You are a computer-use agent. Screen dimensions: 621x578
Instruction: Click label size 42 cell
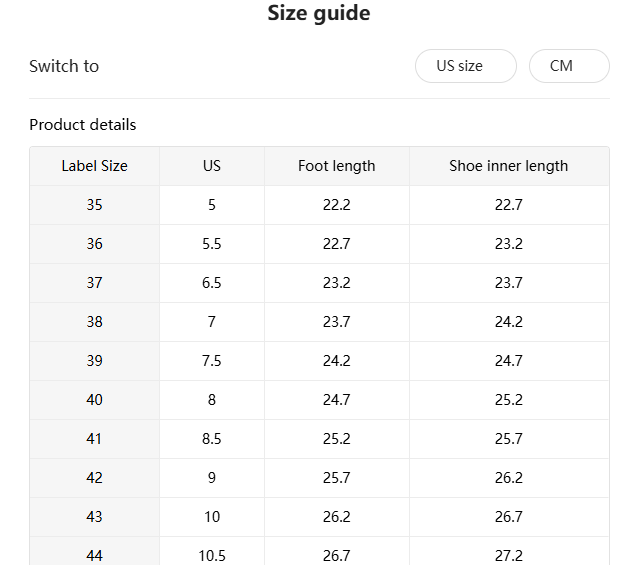coord(94,478)
